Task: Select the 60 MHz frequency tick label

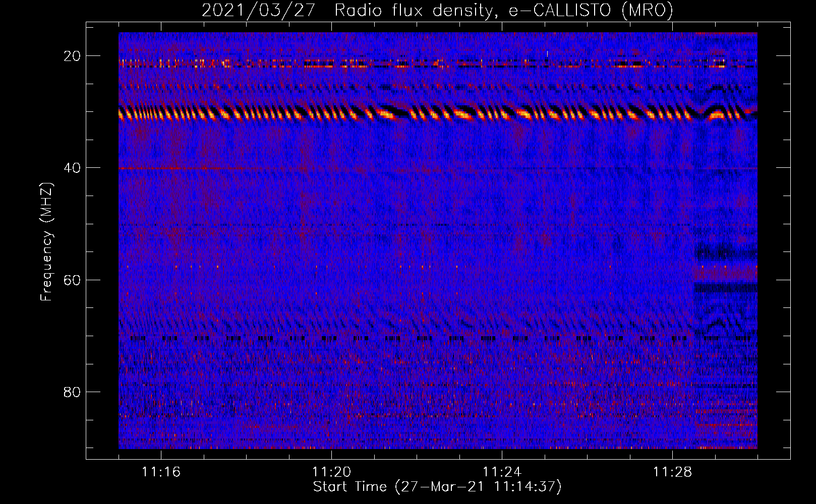Action: pyautogui.click(x=72, y=280)
